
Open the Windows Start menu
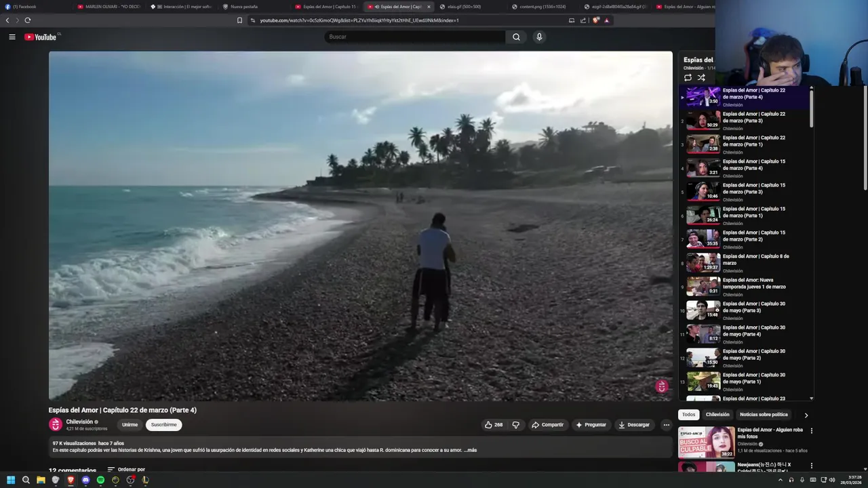coord(11,480)
